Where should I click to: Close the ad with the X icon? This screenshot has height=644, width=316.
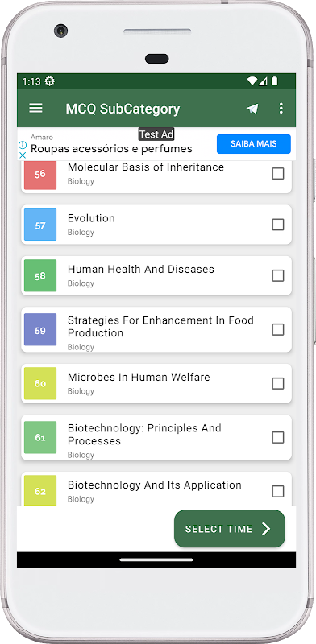[23, 155]
